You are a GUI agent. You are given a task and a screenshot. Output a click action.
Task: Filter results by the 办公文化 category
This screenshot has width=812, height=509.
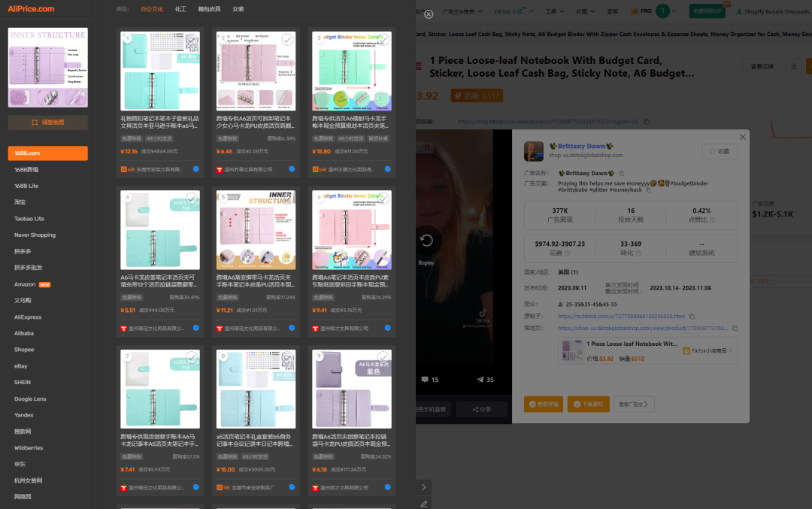[x=152, y=9]
